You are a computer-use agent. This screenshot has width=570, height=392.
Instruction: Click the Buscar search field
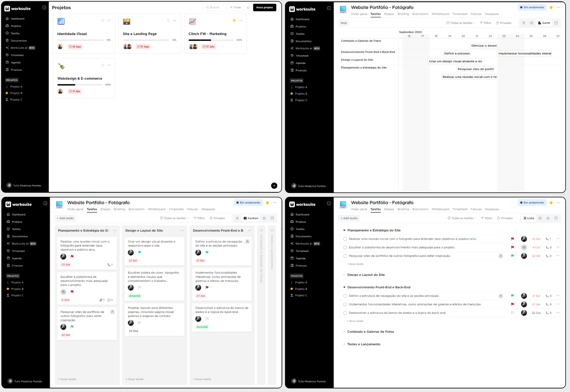pyautogui.click(x=215, y=7)
